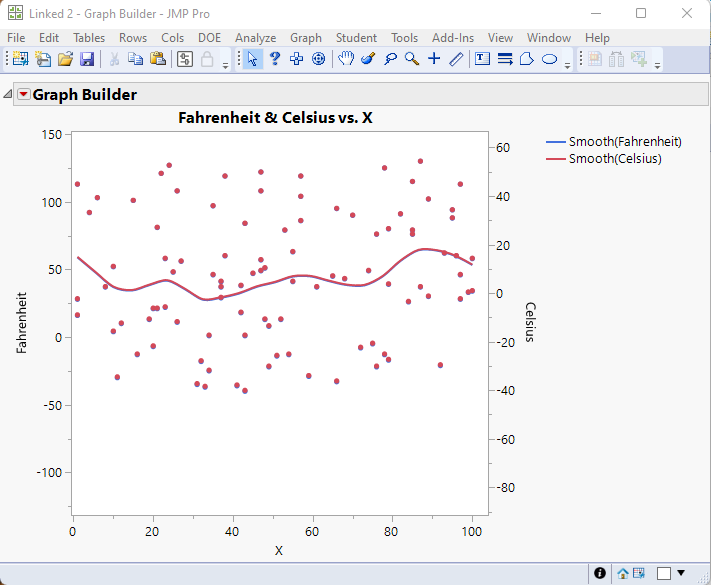Expand the rightmost toolbar overflow arrow
This screenshot has height=585, width=711.
click(x=657, y=66)
